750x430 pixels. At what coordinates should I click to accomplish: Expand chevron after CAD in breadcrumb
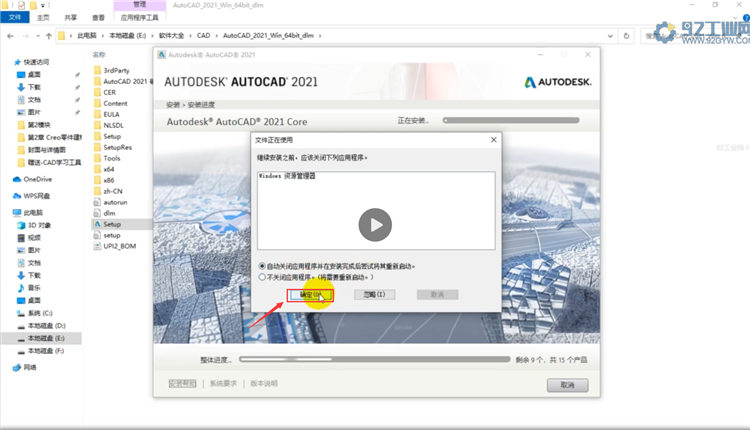pos(217,35)
